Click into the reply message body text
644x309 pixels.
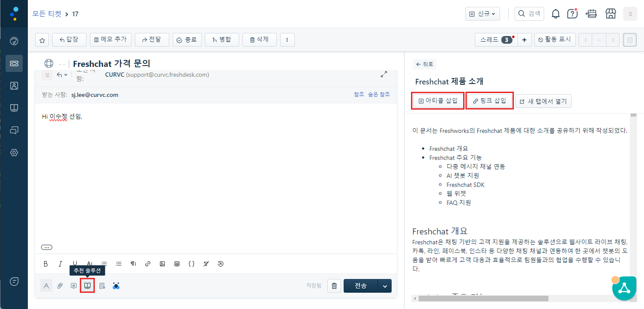pyautogui.click(x=62, y=117)
